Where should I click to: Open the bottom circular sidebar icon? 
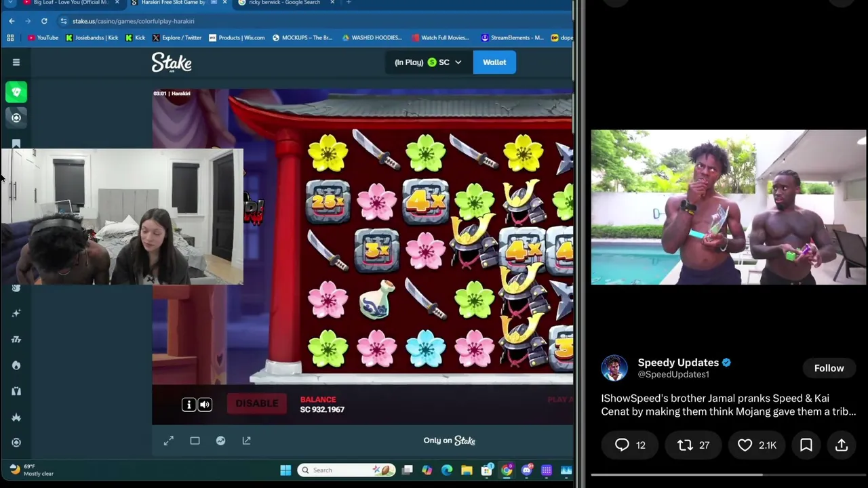[16, 443]
